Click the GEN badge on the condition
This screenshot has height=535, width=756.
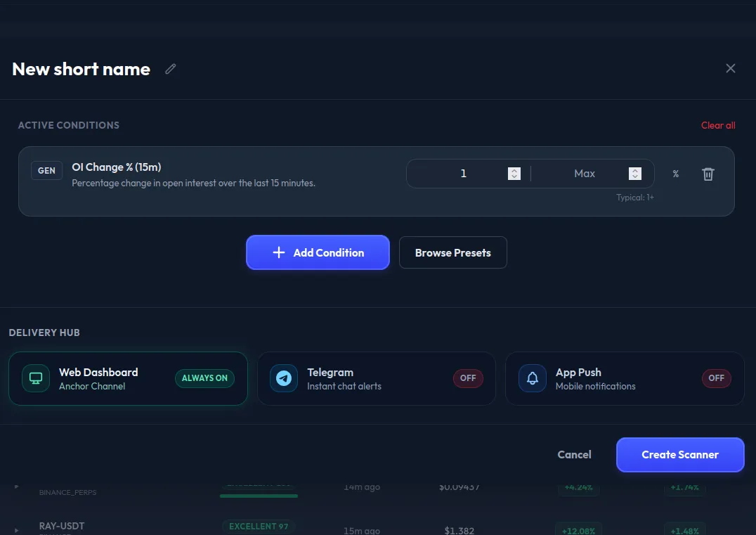click(x=46, y=170)
